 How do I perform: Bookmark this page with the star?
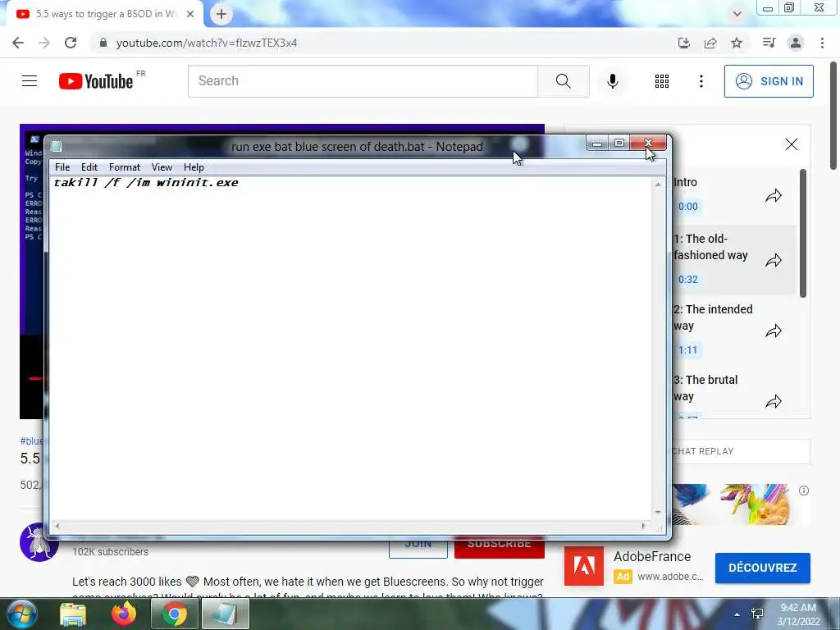(737, 43)
